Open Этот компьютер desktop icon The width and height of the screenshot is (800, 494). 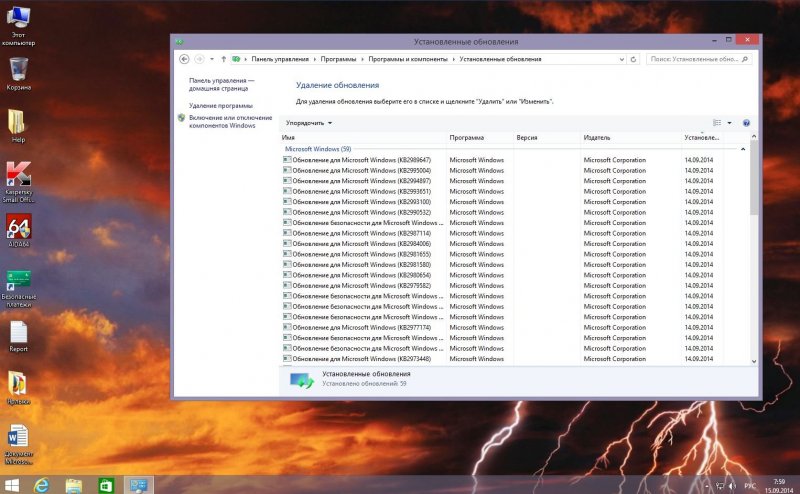(18, 24)
